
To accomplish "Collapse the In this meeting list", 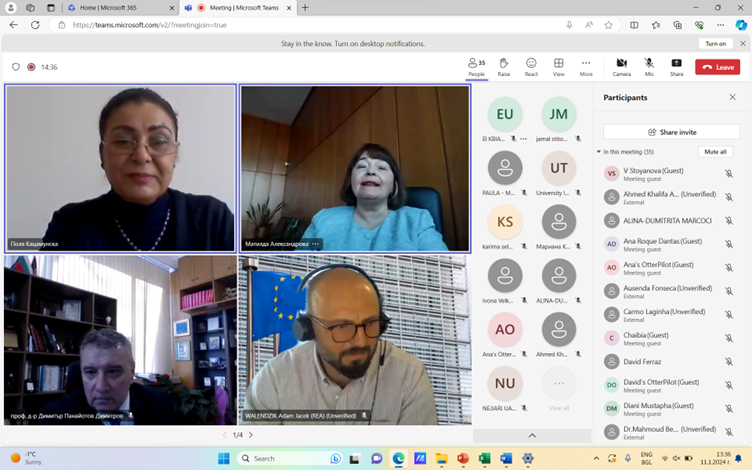I will [599, 152].
